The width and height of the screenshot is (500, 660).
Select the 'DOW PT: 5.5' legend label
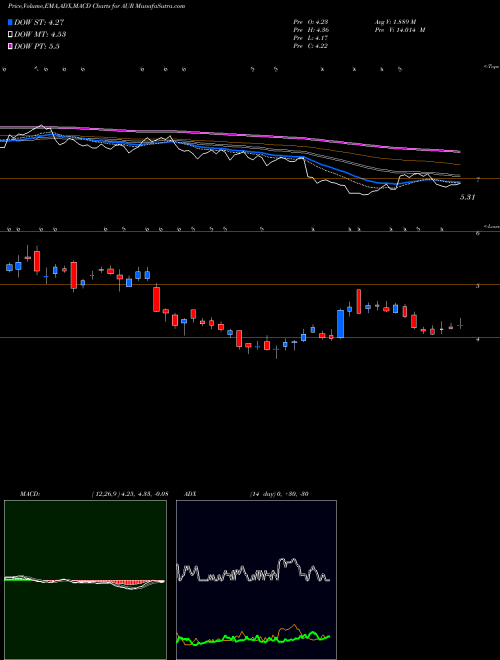37,46
